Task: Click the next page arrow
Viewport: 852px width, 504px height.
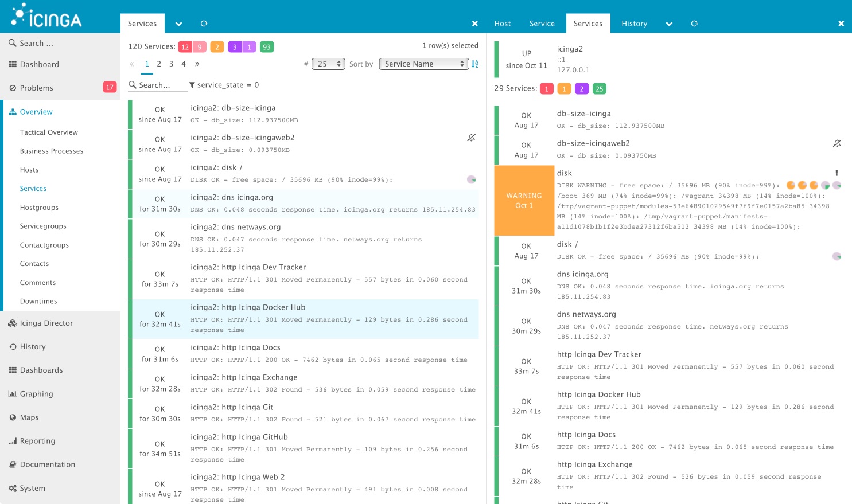Action: pos(197,64)
